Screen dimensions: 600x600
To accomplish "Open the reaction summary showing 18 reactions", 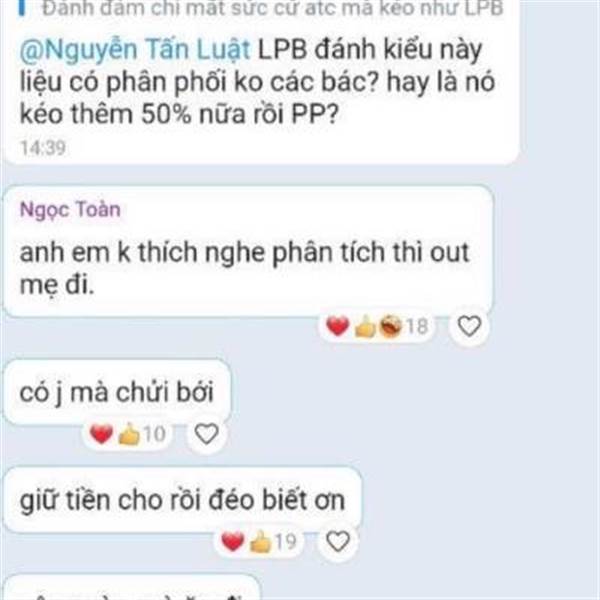I will 377,326.
